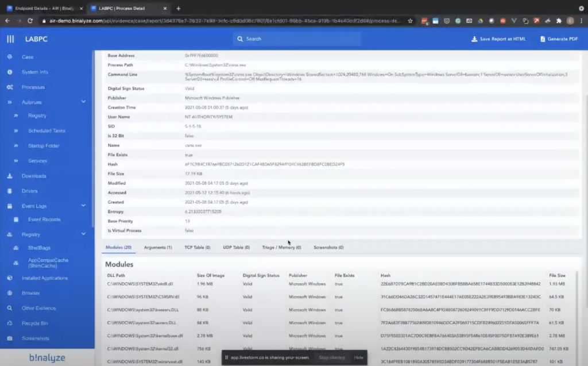Select the CSRSRV.dll module path
The height and width of the screenshot is (366, 588).
143,296
